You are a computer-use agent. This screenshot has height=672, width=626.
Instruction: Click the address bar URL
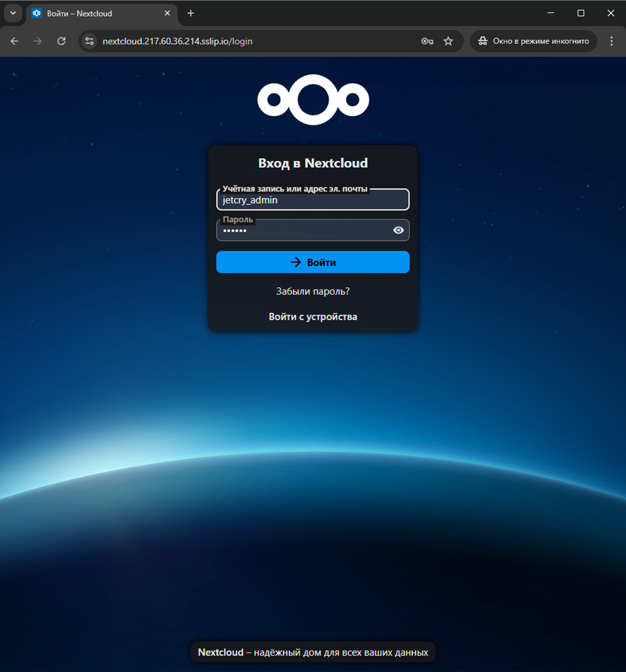point(177,41)
